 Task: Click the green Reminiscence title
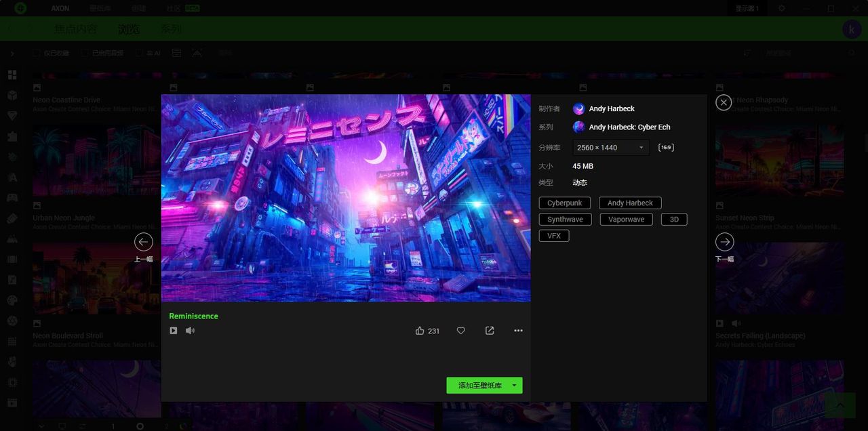click(193, 316)
